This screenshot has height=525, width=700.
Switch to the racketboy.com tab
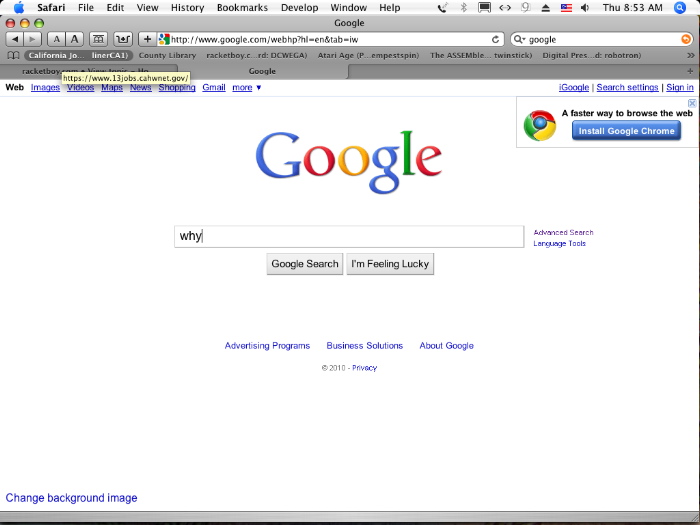(x=88, y=71)
